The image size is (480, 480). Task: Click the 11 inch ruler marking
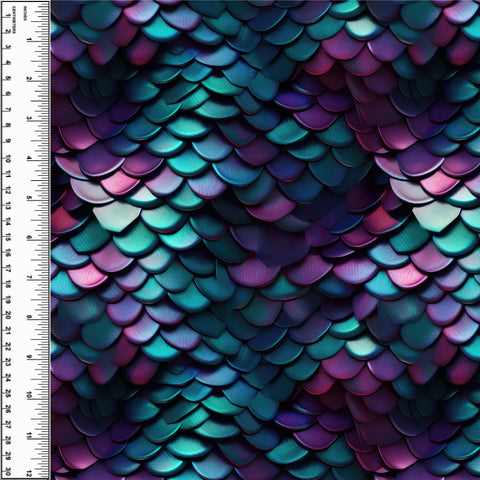pos(29,435)
